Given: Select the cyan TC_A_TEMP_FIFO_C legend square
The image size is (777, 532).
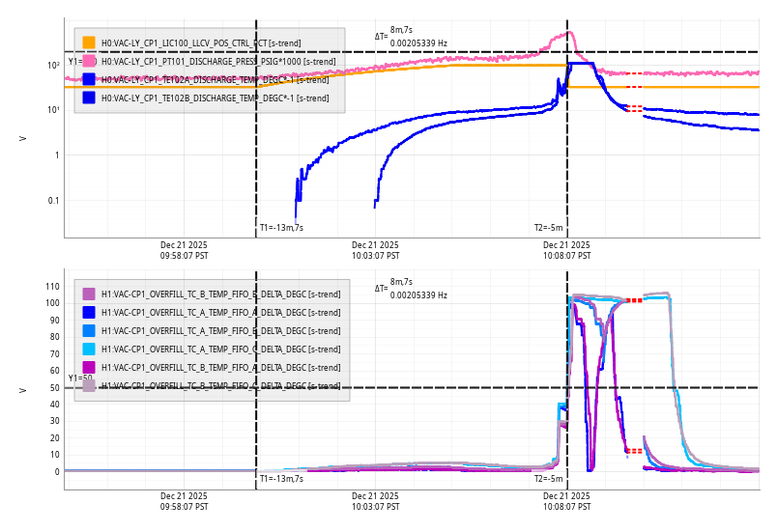Looking at the screenshot, I should [89, 349].
